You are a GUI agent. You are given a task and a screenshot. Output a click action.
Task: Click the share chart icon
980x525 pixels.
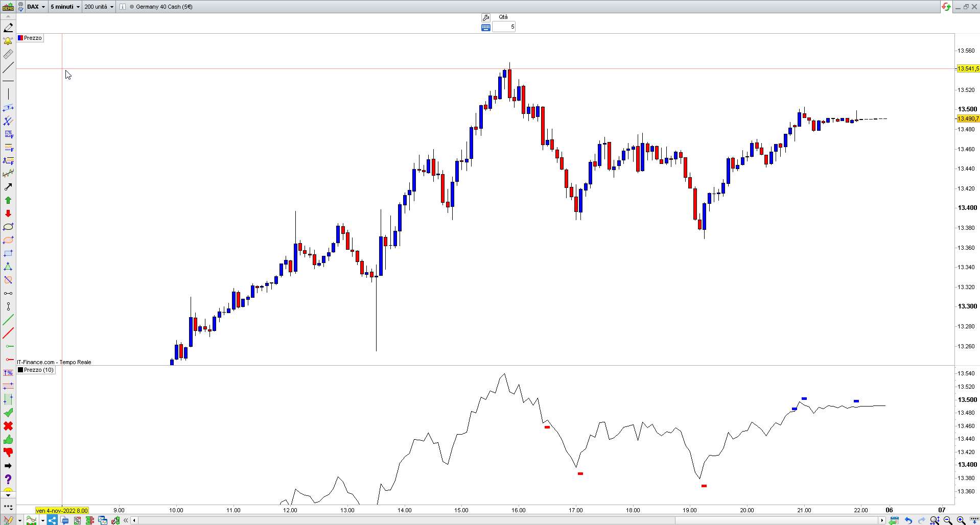pos(52,520)
